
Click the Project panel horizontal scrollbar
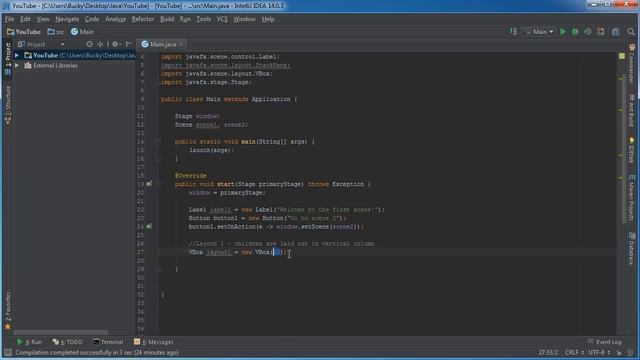point(60,332)
